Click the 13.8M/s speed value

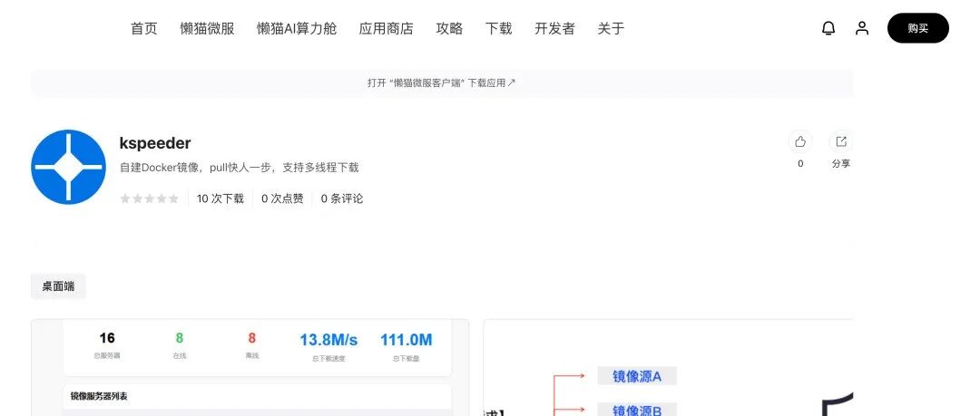point(328,340)
